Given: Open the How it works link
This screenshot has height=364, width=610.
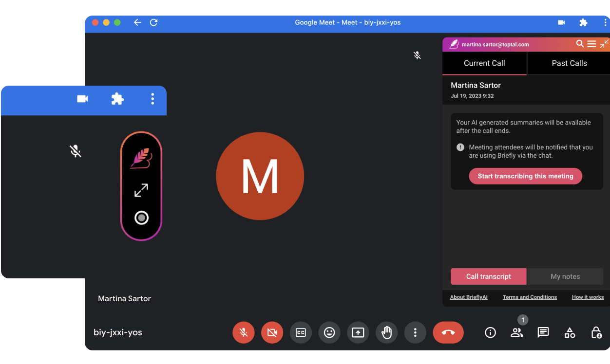Looking at the screenshot, I should click(x=588, y=297).
